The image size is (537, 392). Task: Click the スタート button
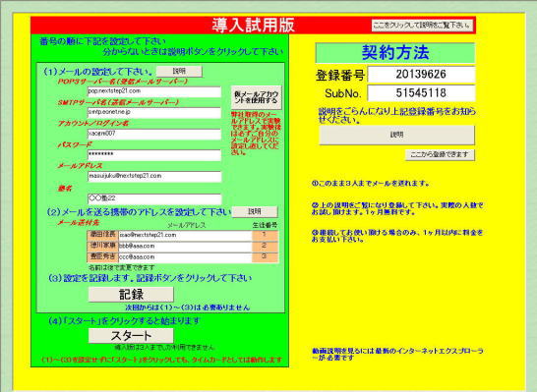click(x=131, y=336)
